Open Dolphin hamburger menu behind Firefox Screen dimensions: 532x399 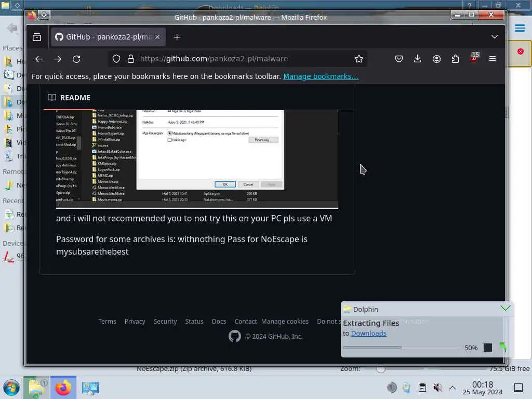[x=520, y=28]
